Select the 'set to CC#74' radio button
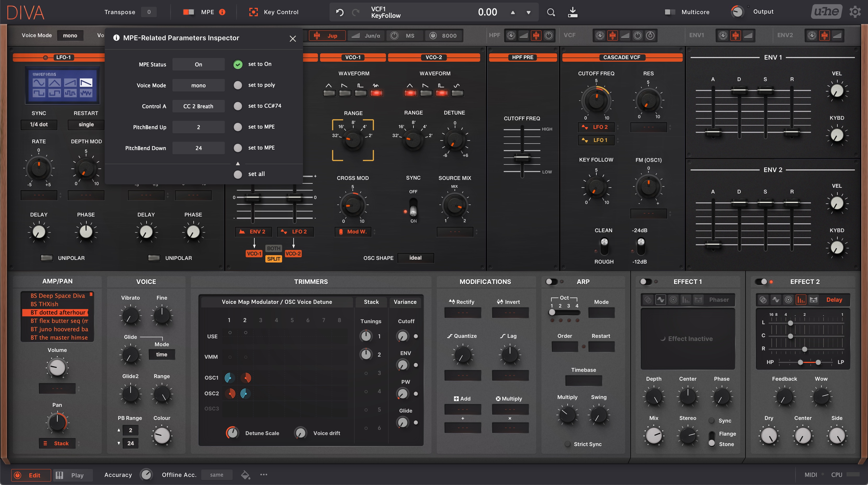 pyautogui.click(x=238, y=106)
